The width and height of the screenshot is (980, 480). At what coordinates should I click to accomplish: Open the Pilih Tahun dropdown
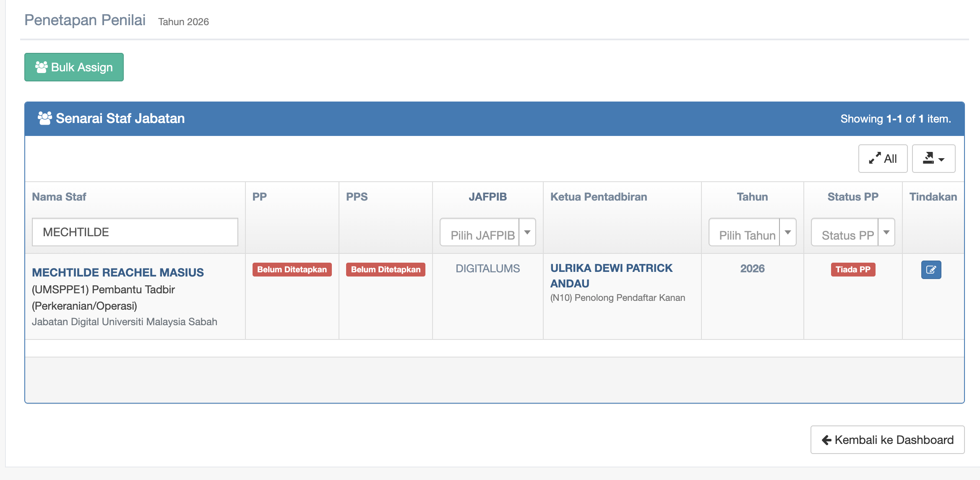point(752,232)
